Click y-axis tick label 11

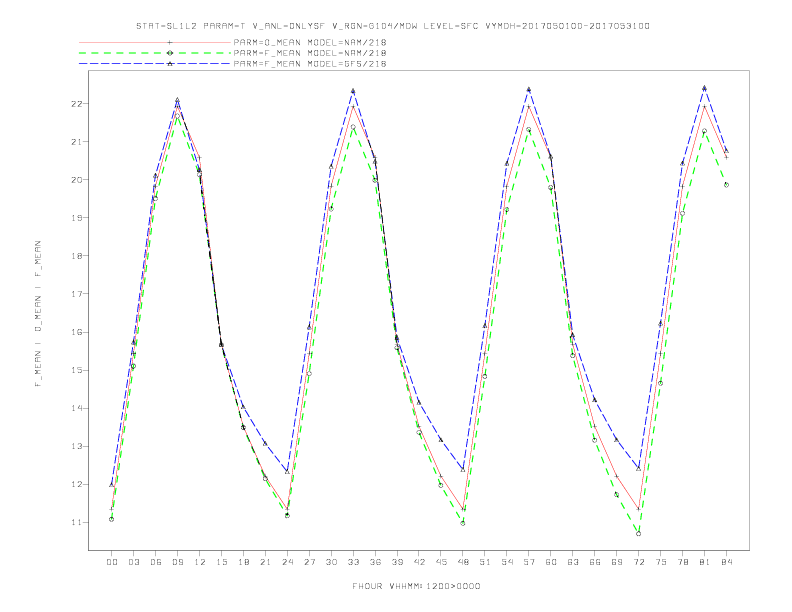pyautogui.click(x=77, y=523)
